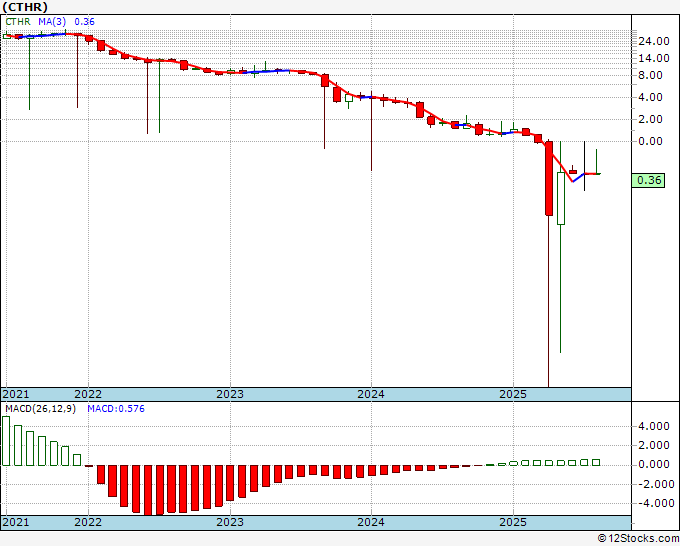Click the 2025 label on MACD timeline
Viewport: 680px width, 546px height.
pos(513,522)
